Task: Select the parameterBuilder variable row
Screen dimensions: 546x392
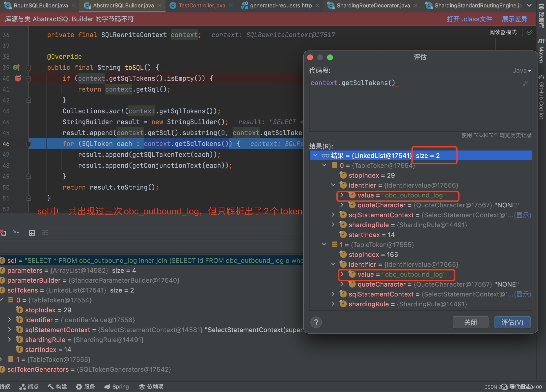Action: 152,280
